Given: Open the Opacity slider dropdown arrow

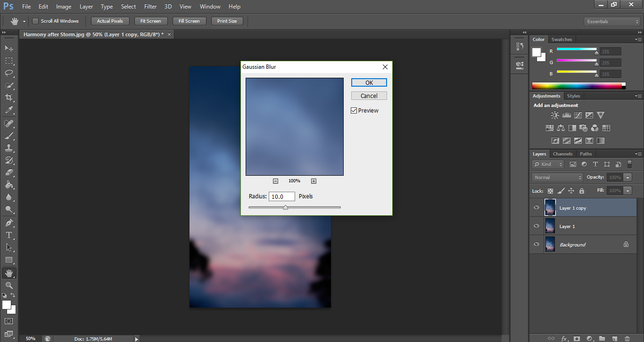Looking at the screenshot, I should tap(627, 178).
